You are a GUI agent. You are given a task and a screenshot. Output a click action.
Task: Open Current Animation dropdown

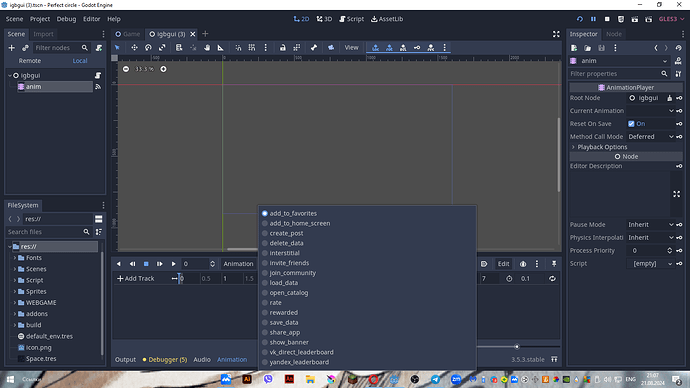[650, 111]
